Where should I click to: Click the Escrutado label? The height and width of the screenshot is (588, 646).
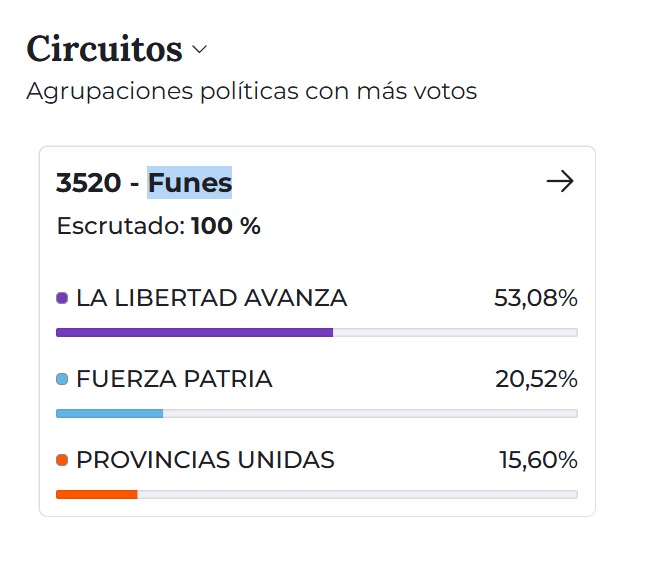click(x=120, y=226)
